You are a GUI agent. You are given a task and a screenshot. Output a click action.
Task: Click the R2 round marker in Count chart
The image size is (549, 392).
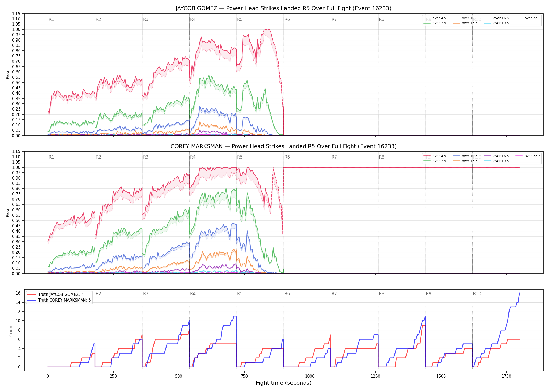click(x=98, y=294)
